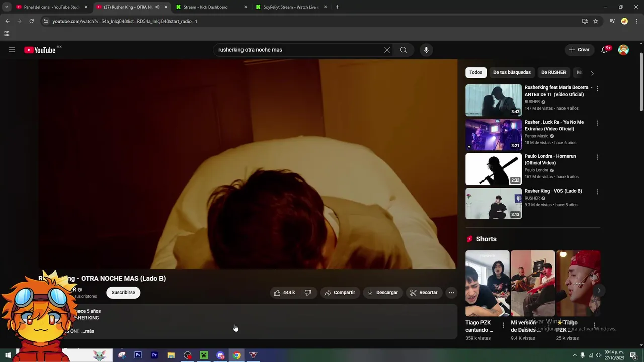
Task: Open YouTube notifications bell
Action: pyautogui.click(x=605, y=50)
